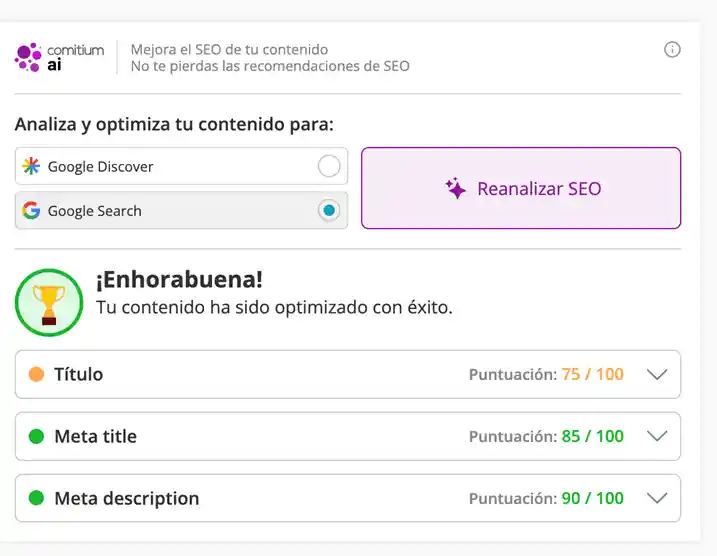Click the Título score 75 / 100
Image resolution: width=717 pixels, height=556 pixels.
click(x=592, y=375)
